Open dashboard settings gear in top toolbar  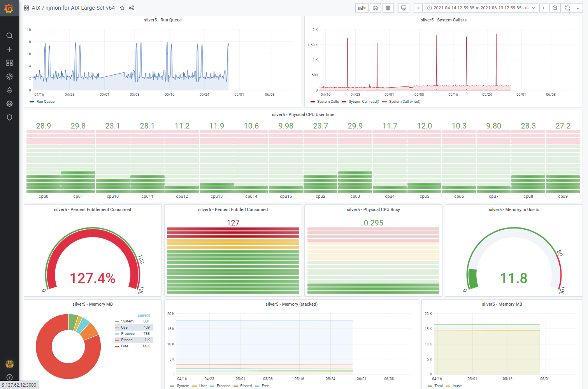tap(388, 8)
